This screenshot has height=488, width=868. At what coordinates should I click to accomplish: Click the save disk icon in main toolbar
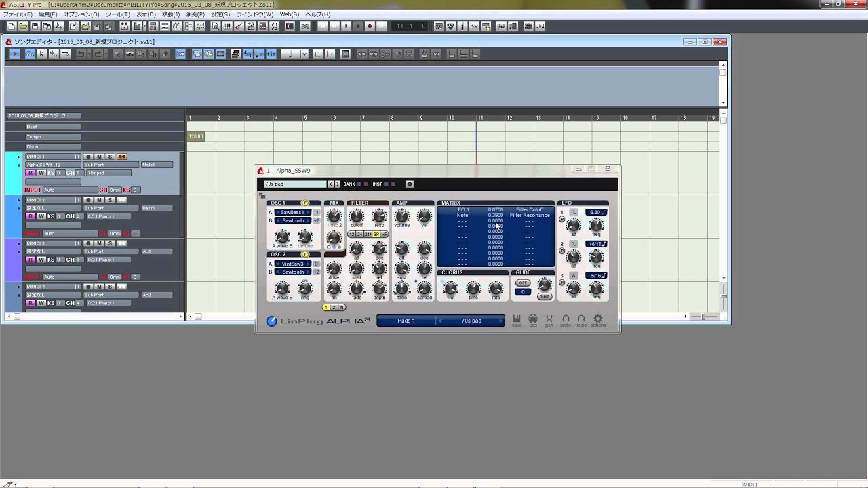point(35,26)
